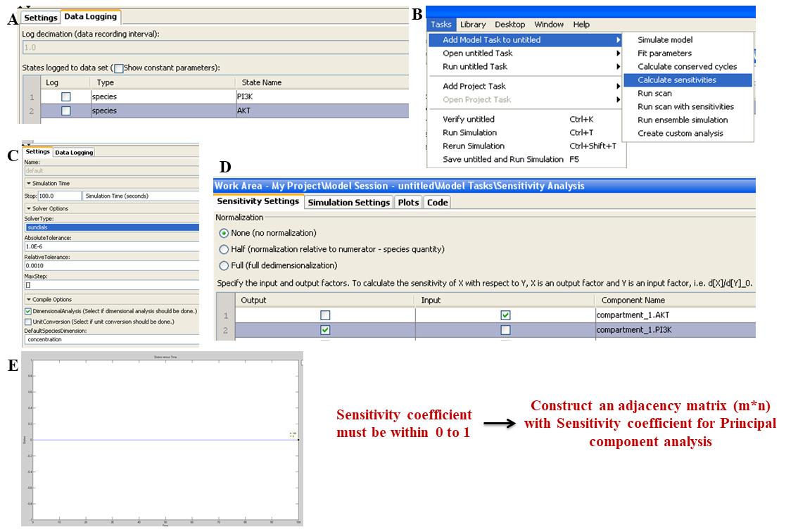Select the AKT state name cell

point(322,110)
